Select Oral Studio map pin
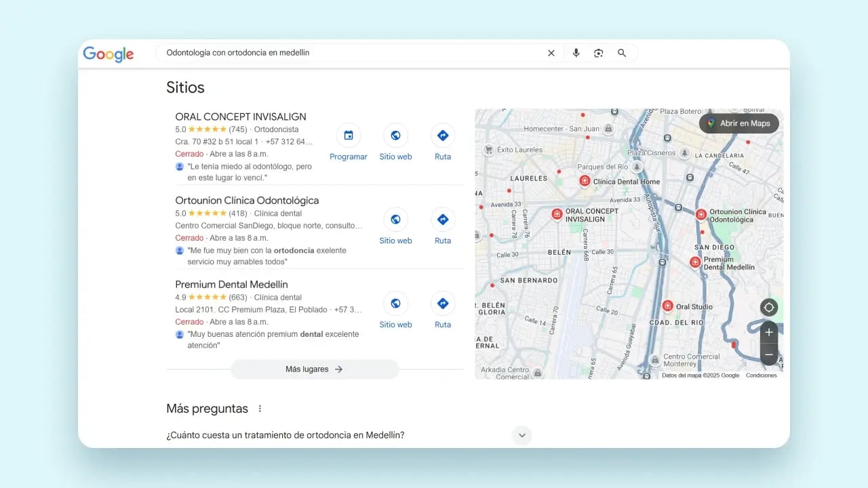Image resolution: width=868 pixels, height=488 pixels. (667, 306)
